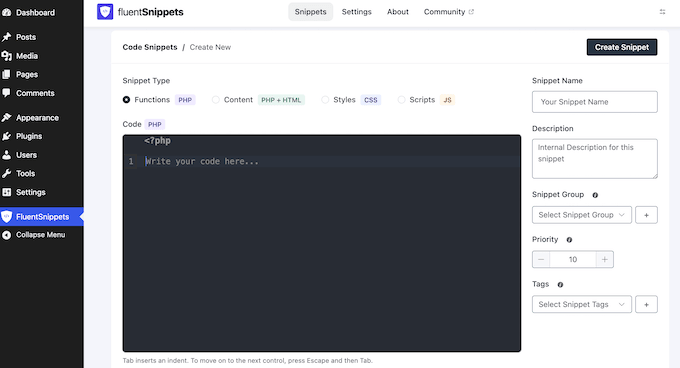Click the Posts pin icon
This screenshot has height=368, width=680.
pyautogui.click(x=7, y=37)
